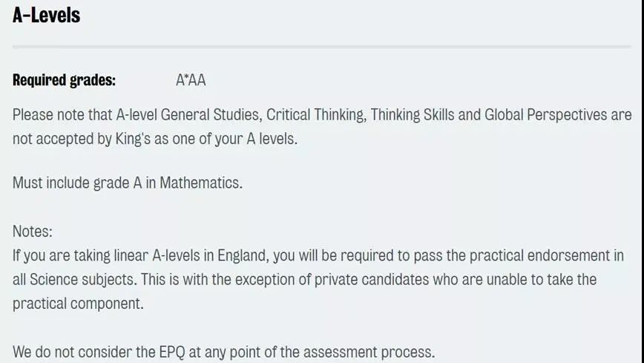Click the horizontal divider below the heading
This screenshot has height=363, width=644.
(x=321, y=47)
